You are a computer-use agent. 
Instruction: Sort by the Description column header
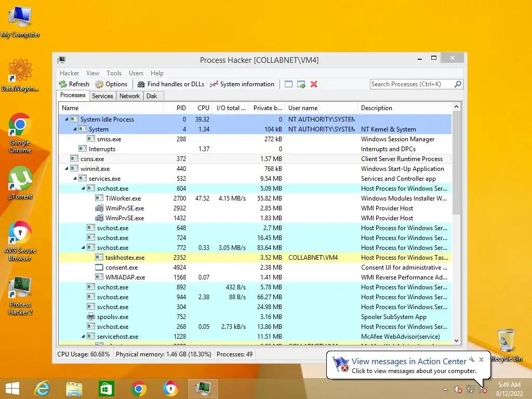point(405,108)
